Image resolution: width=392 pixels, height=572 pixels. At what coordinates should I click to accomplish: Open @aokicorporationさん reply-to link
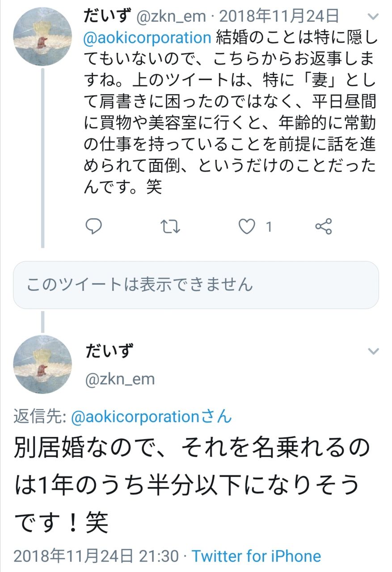click(x=152, y=416)
